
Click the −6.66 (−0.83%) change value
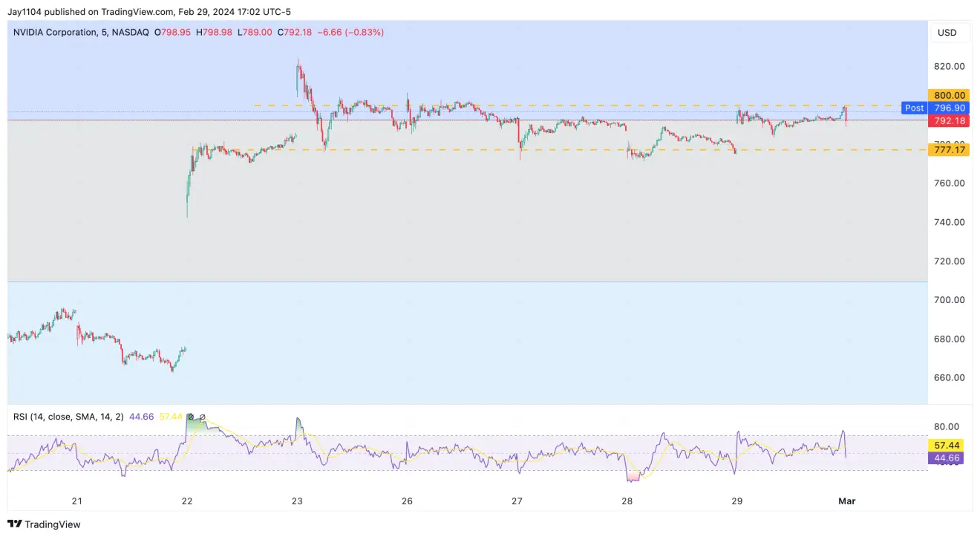point(350,33)
